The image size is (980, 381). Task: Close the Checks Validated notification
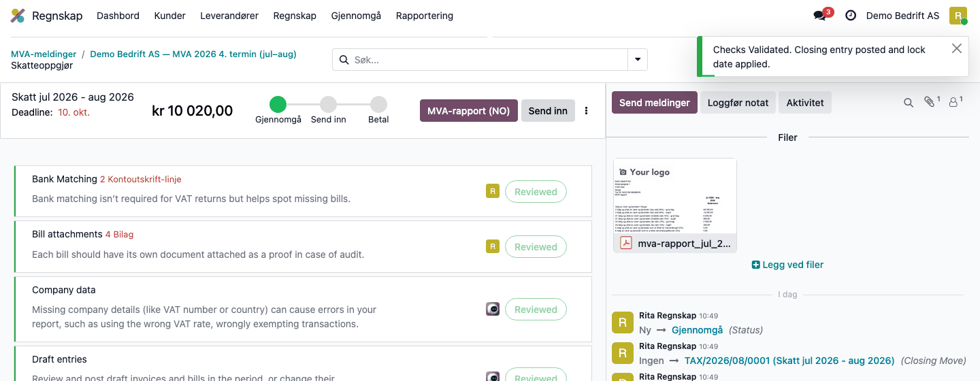coord(957,48)
